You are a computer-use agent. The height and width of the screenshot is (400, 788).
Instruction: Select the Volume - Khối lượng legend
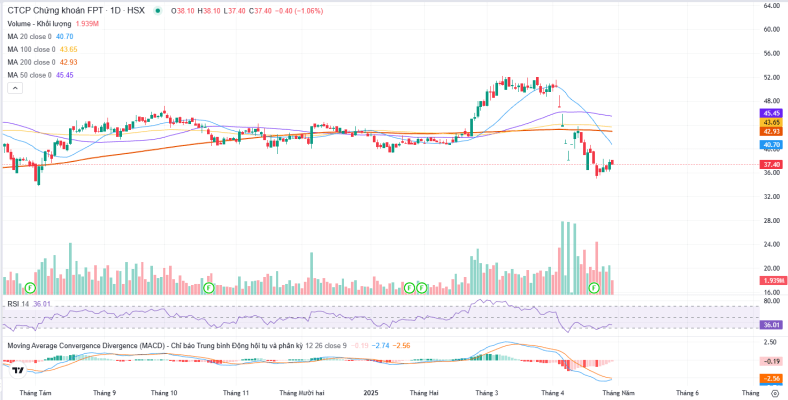[x=40, y=24]
